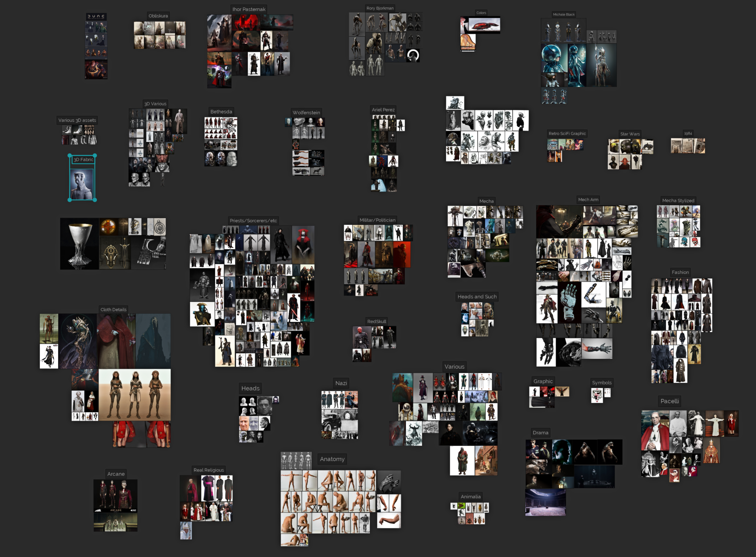756x557 pixels.
Task: Click the silver chalice image
Action: pyautogui.click(x=80, y=243)
